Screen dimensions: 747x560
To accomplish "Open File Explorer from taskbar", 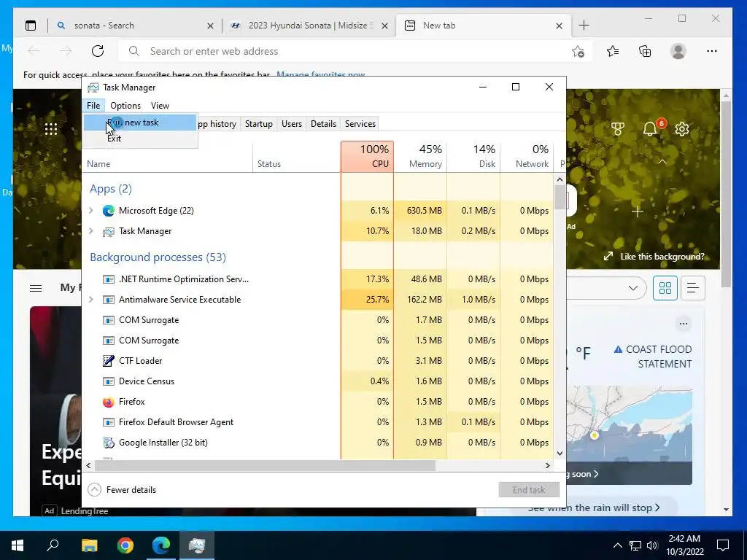I will 89,545.
